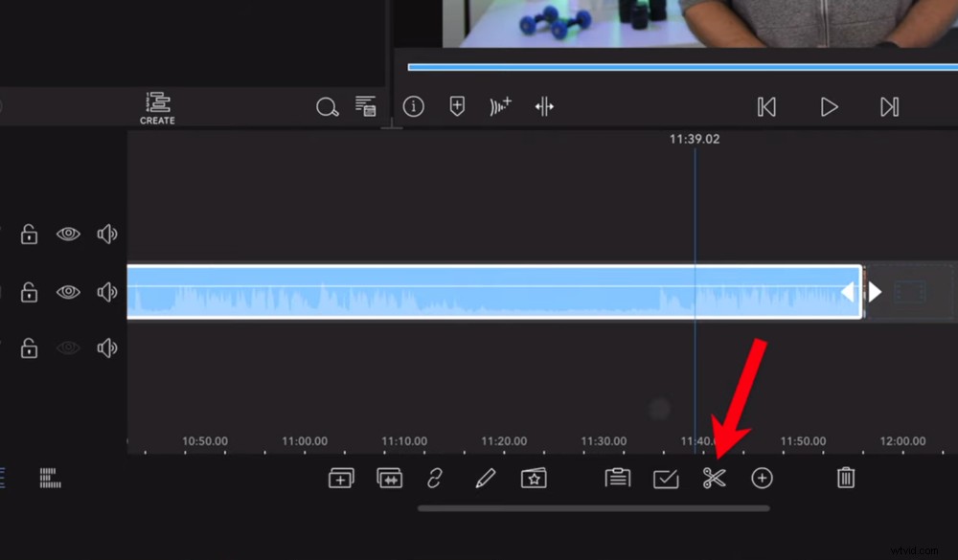Image resolution: width=958 pixels, height=560 pixels.
Task: Open sort options next to search
Action: (x=366, y=107)
